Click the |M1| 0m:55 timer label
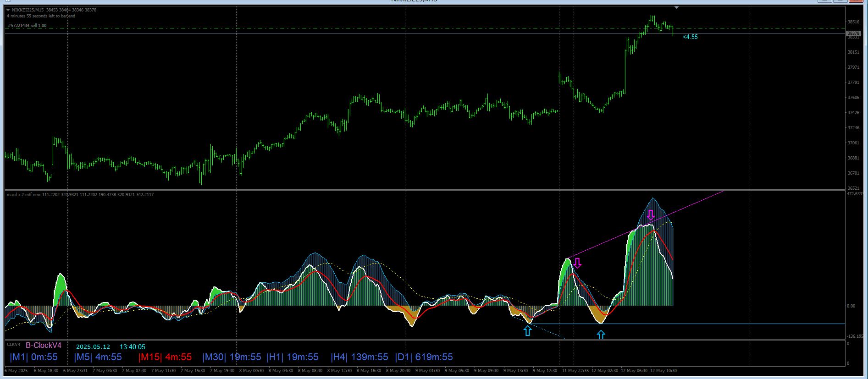Screen dimensions: 868x379 (x=34, y=357)
